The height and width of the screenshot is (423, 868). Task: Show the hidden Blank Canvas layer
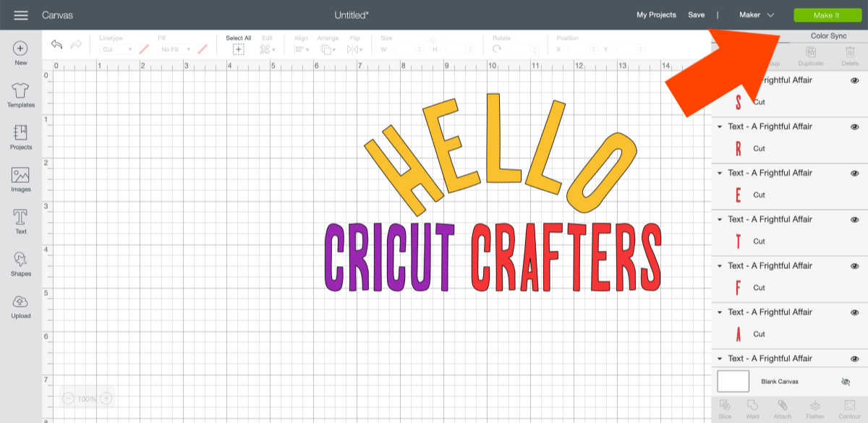coord(846,382)
